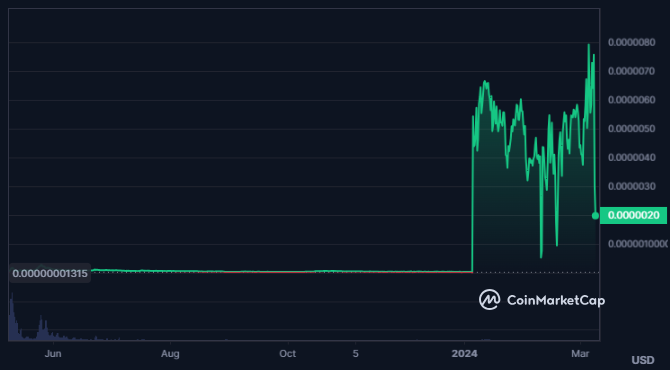Image resolution: width=670 pixels, height=370 pixels.
Task: Click the 5 date label on x-axis
Action: (356, 354)
